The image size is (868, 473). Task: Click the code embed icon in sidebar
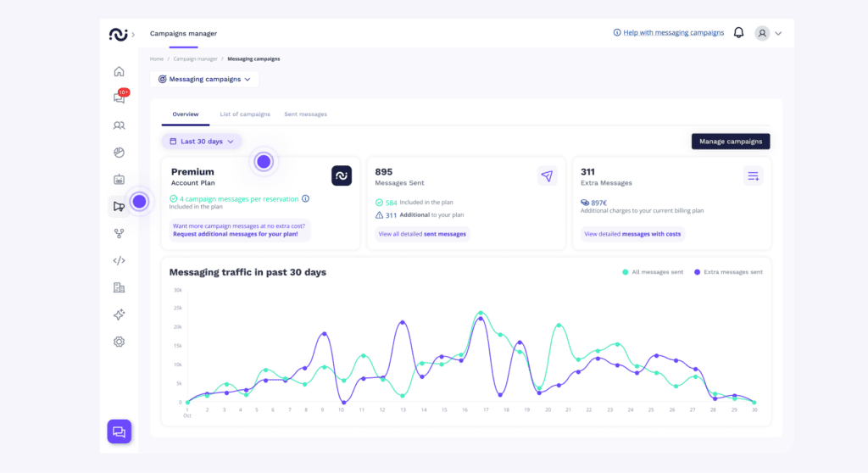[x=119, y=260]
